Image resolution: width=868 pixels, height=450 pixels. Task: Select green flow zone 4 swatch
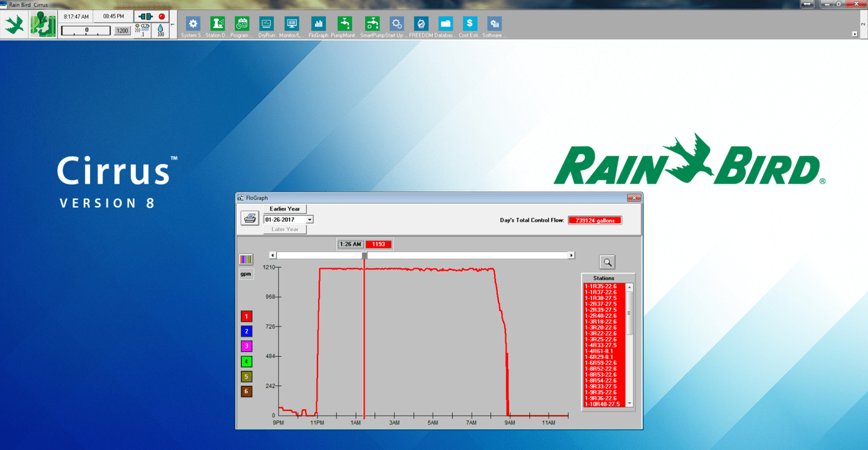point(246,361)
